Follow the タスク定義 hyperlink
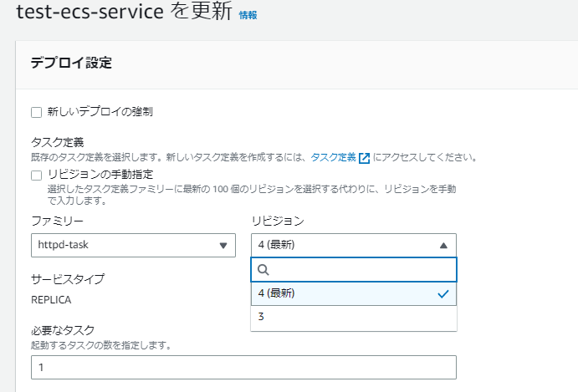This screenshot has width=578, height=392. click(333, 158)
